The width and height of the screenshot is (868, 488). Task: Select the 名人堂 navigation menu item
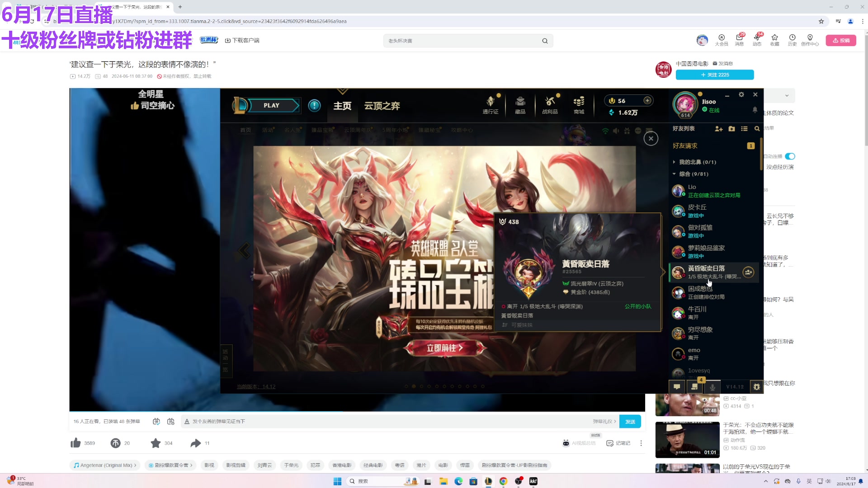(292, 130)
